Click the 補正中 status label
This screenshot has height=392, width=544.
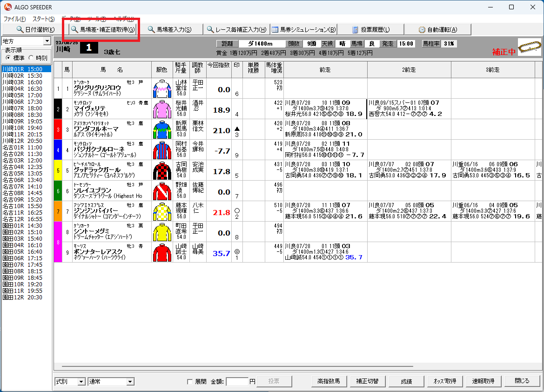[504, 52]
